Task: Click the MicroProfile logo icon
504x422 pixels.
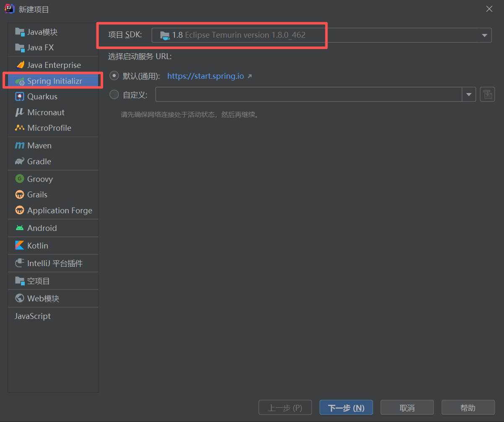Action: click(20, 128)
